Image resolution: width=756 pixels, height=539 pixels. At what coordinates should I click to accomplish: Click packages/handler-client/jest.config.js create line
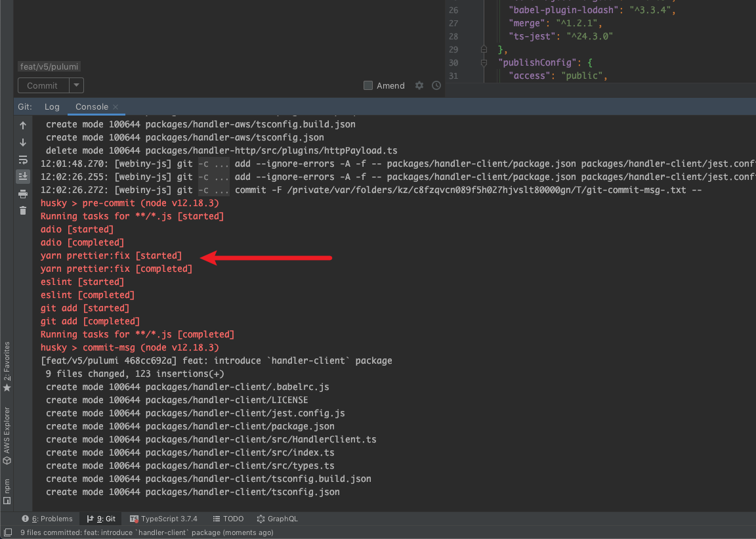point(196,414)
